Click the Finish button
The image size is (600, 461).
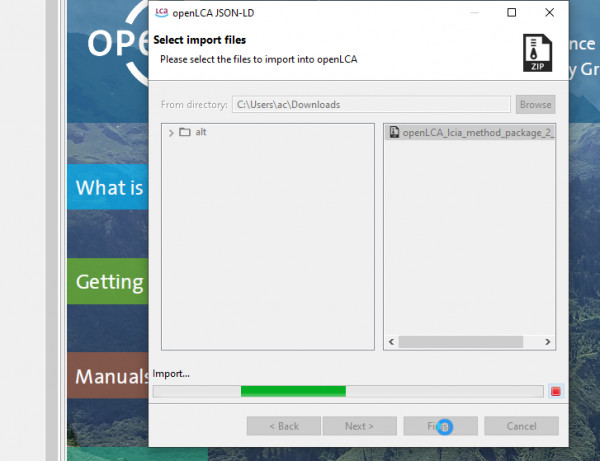click(x=440, y=426)
